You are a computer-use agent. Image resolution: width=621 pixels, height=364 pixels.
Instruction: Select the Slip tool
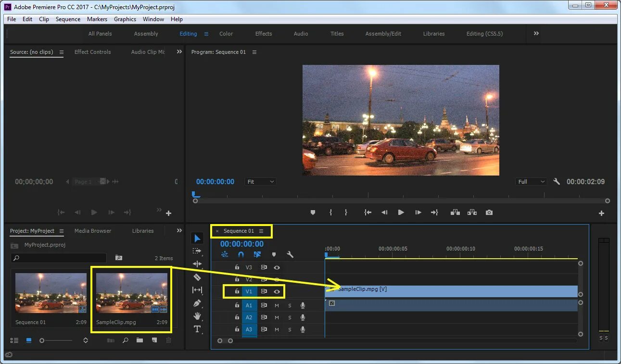coord(197,290)
